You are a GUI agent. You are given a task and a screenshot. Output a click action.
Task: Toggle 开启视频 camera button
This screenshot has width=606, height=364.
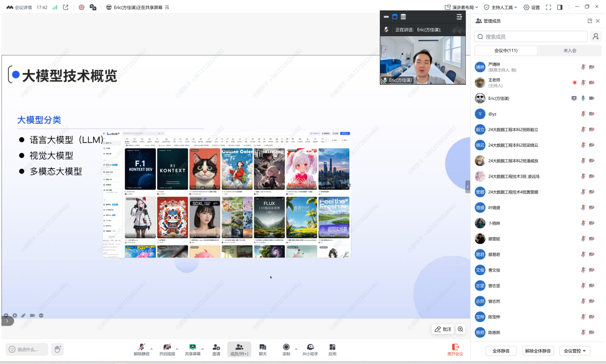tap(167, 349)
